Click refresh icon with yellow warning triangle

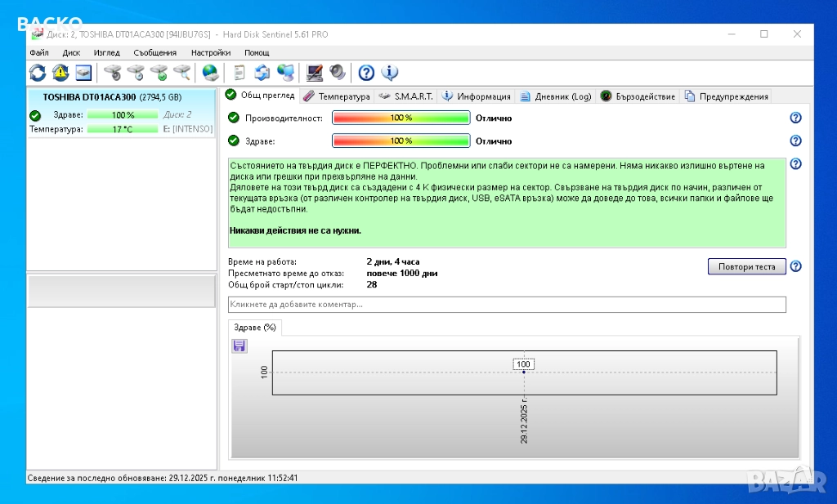[60, 73]
